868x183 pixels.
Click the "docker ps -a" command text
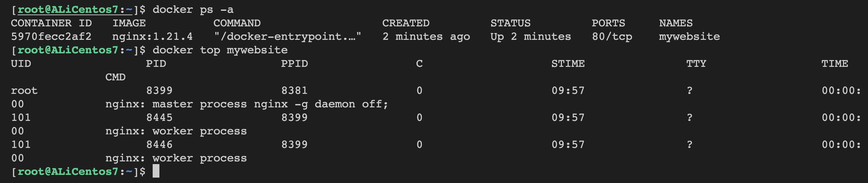click(193, 9)
